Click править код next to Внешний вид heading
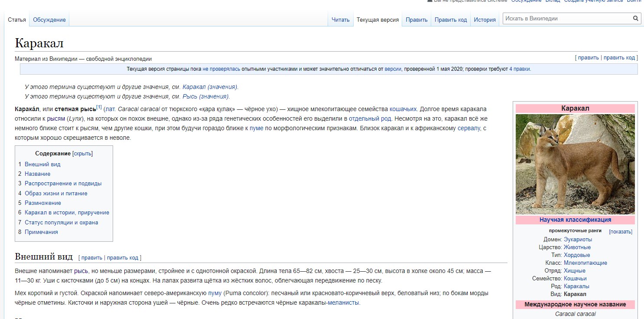 point(123,258)
